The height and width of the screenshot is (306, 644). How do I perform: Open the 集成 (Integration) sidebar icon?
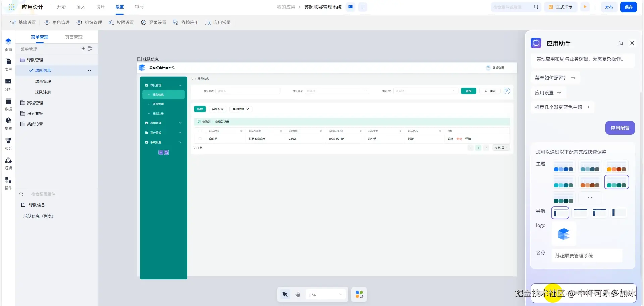pyautogui.click(x=8, y=123)
